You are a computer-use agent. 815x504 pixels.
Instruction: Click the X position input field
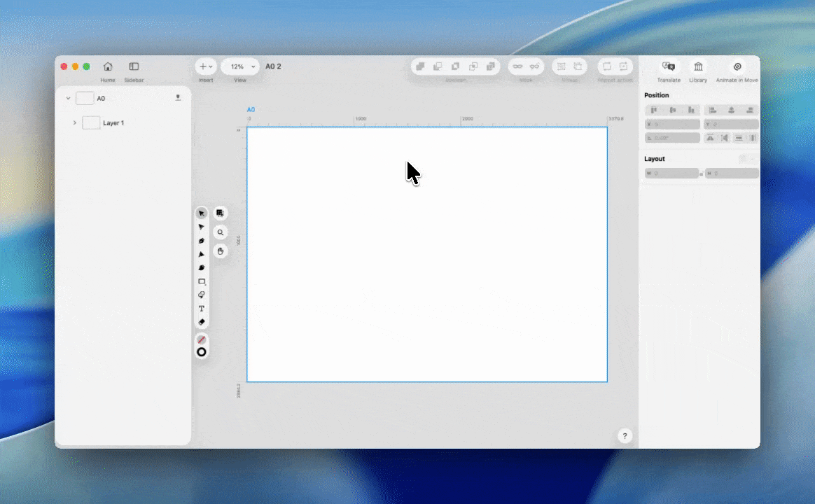pyautogui.click(x=673, y=125)
